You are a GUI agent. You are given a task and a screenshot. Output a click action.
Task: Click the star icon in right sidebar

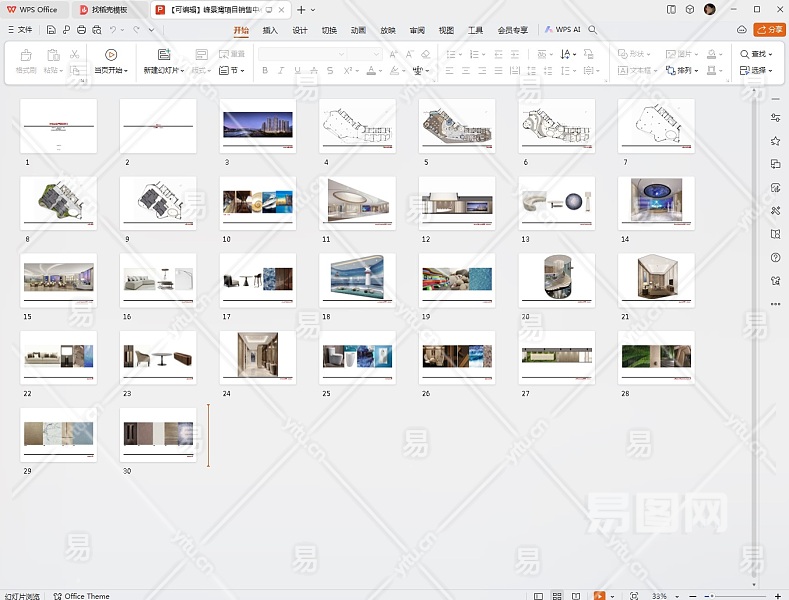pyautogui.click(x=775, y=141)
